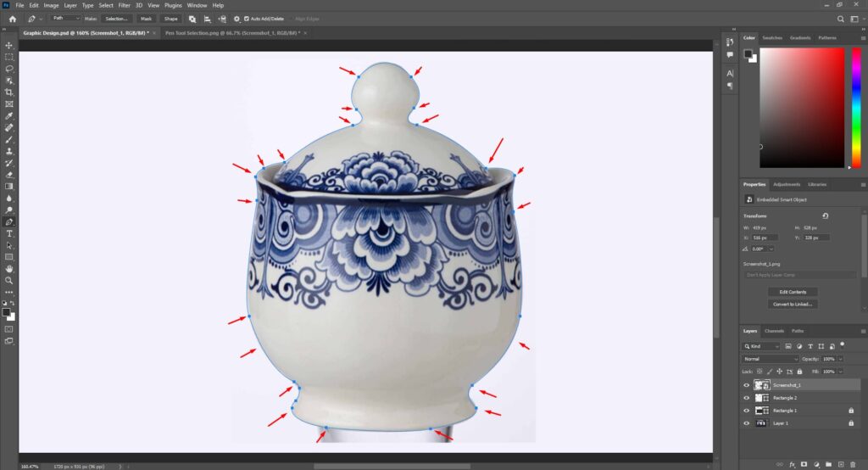
Task: Create new group folder icon
Action: [x=829, y=464]
